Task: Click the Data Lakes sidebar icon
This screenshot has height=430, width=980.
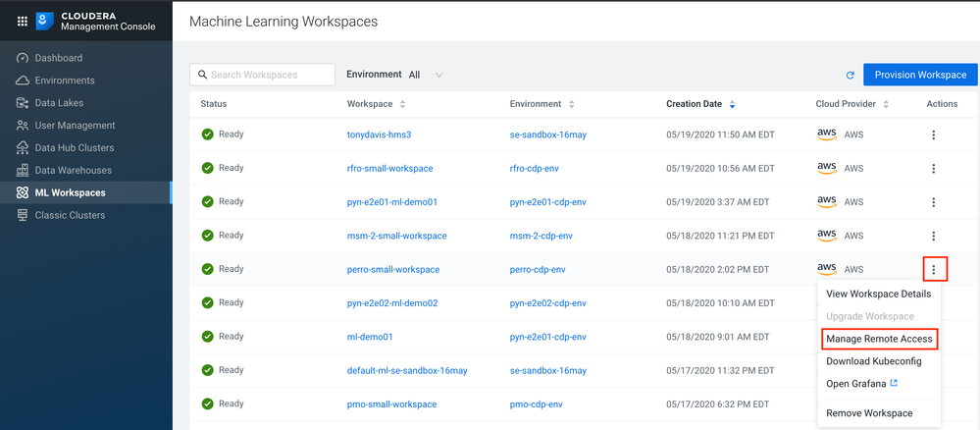Action: 23,103
